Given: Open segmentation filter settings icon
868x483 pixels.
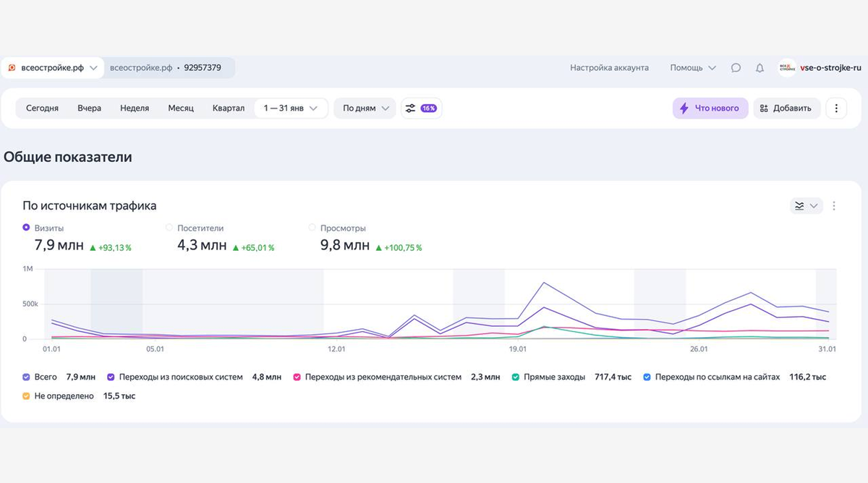Looking at the screenshot, I should [x=411, y=108].
